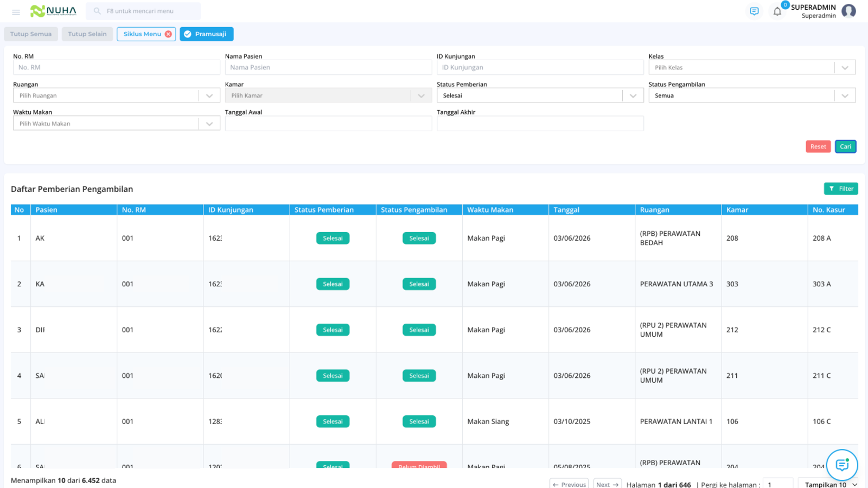Switch to the Pramusaji tab
The image size is (868, 488).
tap(207, 34)
